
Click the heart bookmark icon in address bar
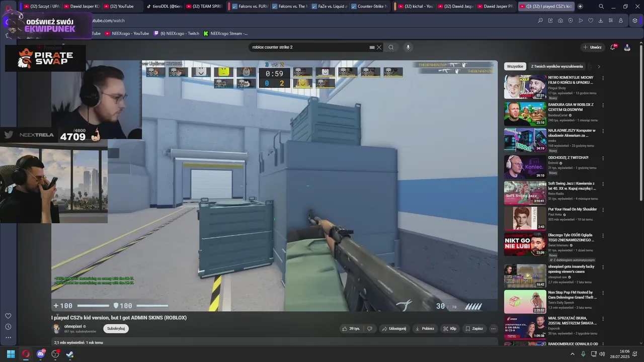pos(591,21)
